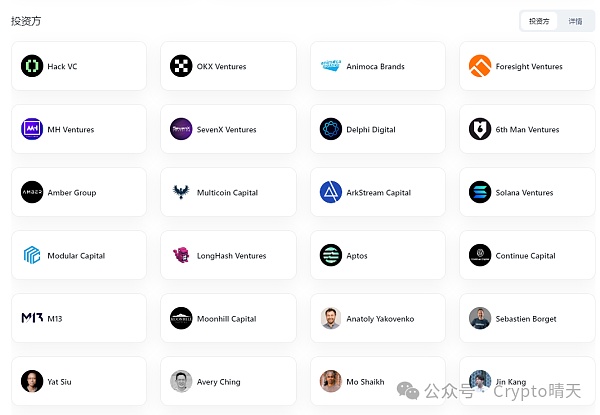This screenshot has width=600, height=415.
Task: Click the 6th Man Ventures shield logo
Action: click(480, 129)
